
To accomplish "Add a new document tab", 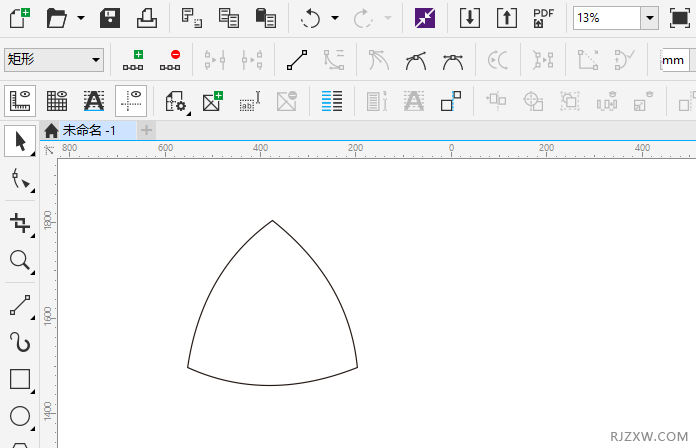I will pos(146,131).
